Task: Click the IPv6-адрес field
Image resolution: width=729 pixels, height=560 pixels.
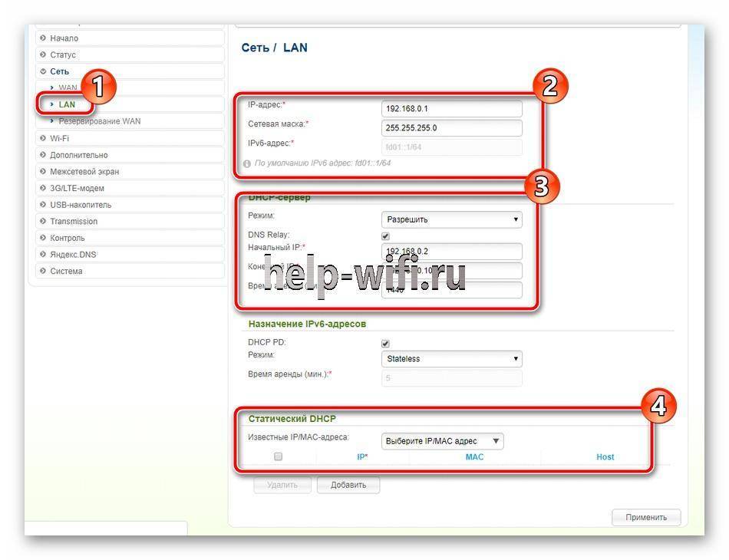Action: [451, 147]
